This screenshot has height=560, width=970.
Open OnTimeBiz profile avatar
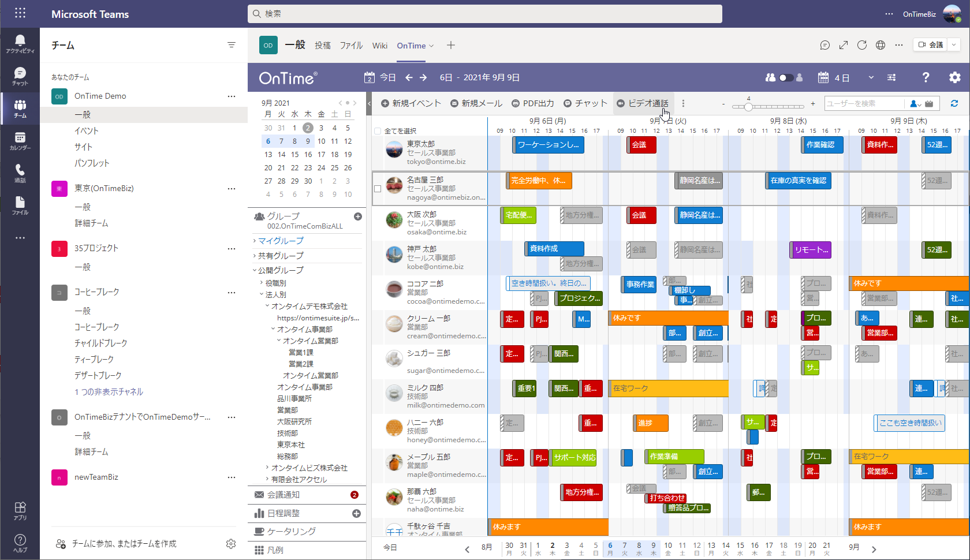[952, 14]
